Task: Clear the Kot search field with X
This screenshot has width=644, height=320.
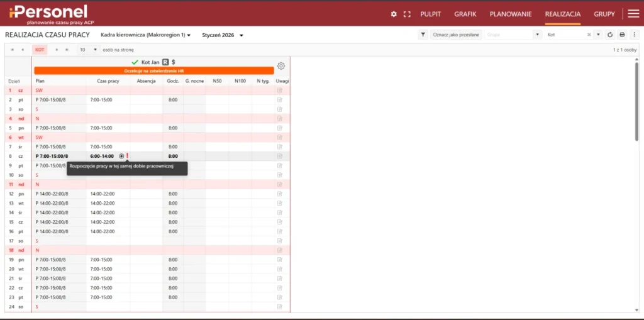Action: coord(589,35)
